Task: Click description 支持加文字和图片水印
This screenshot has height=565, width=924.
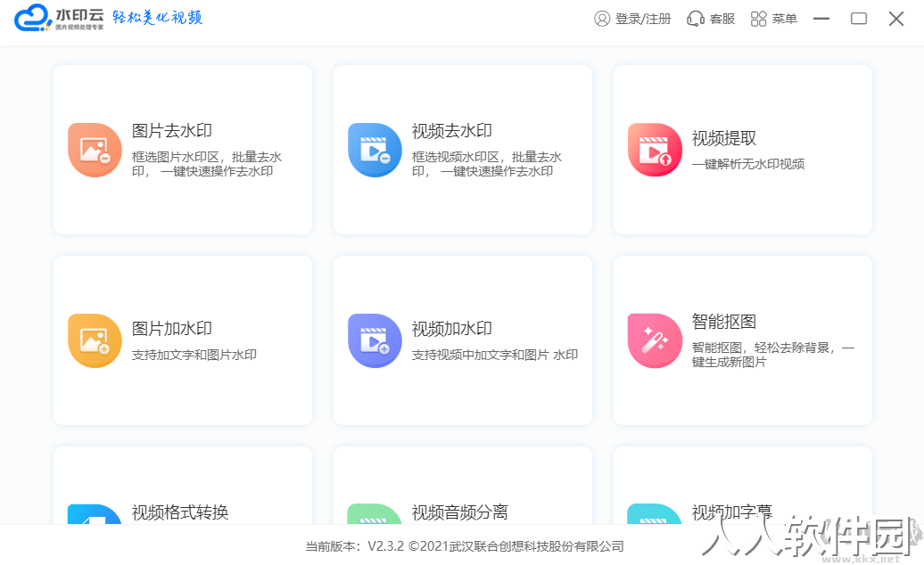Action: click(x=194, y=355)
